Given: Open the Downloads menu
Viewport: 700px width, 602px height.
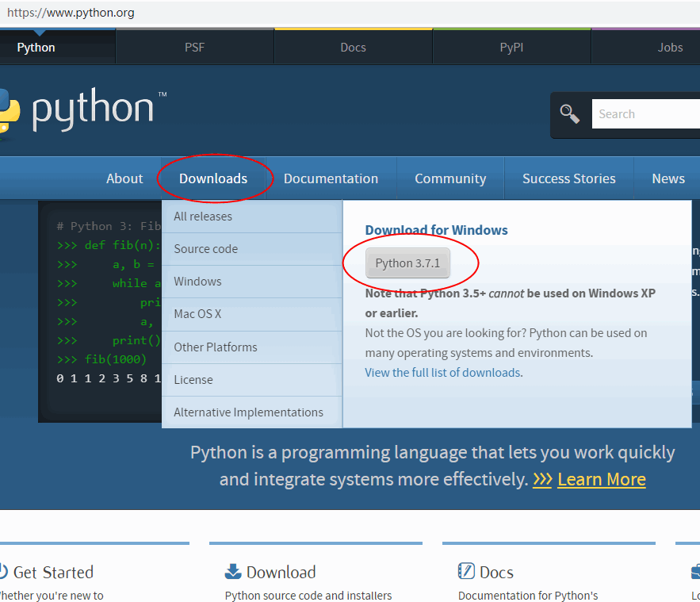Looking at the screenshot, I should click(x=213, y=178).
